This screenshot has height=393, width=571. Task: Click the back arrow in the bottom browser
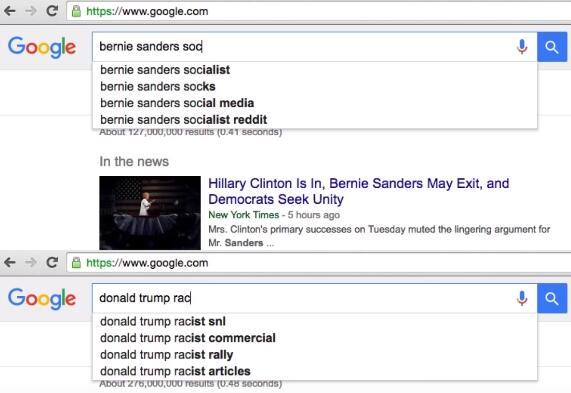coord(10,262)
